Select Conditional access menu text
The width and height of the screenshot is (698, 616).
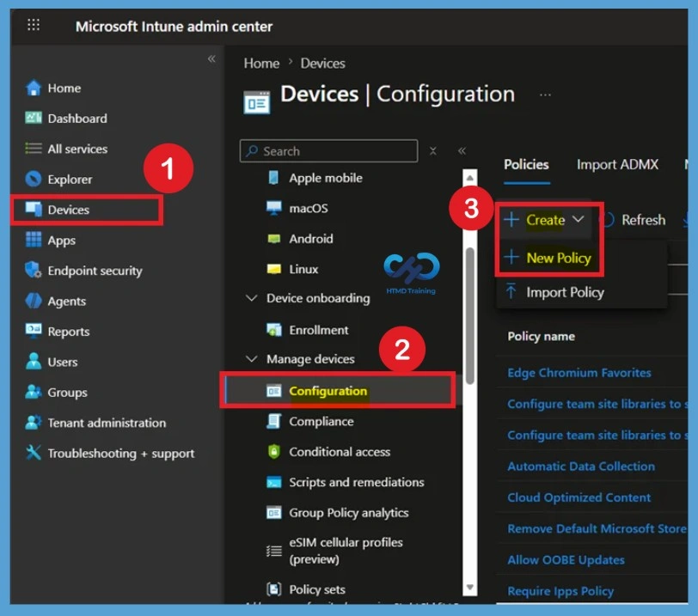(340, 451)
